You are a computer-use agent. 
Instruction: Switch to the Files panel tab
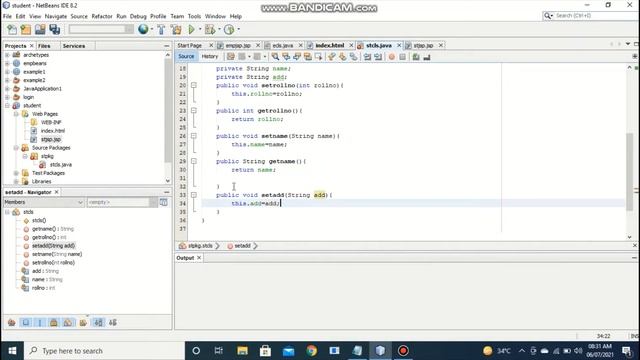tap(44, 46)
